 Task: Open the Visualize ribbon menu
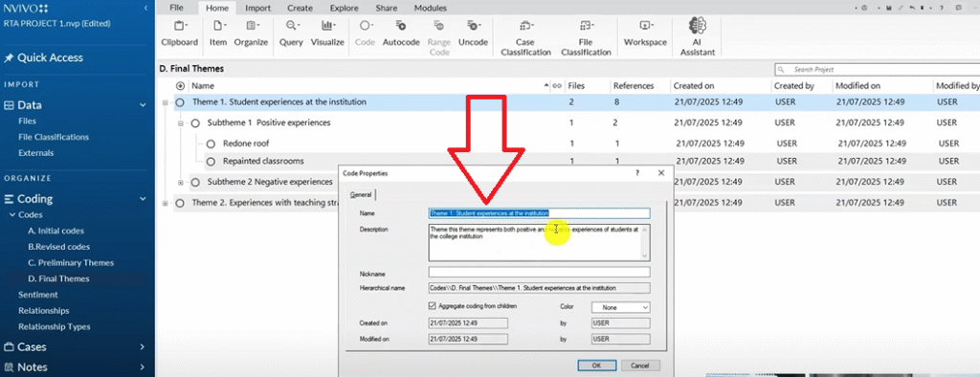[x=327, y=33]
